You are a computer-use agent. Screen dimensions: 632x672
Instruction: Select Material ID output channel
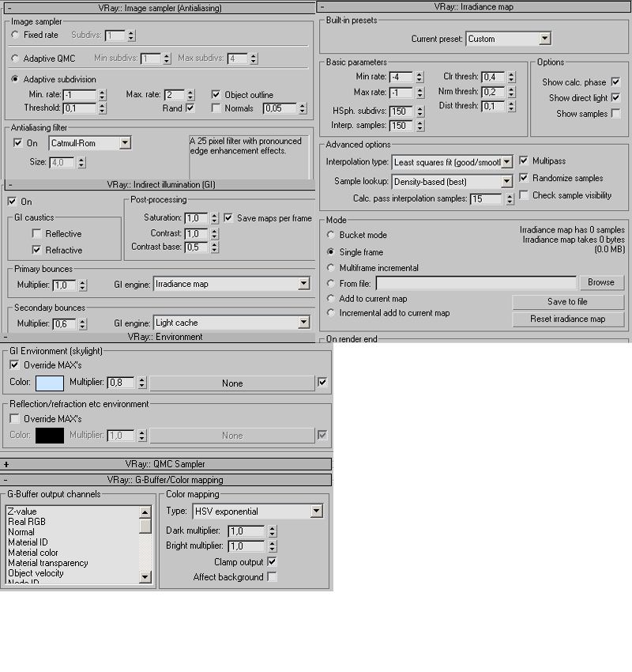point(28,542)
